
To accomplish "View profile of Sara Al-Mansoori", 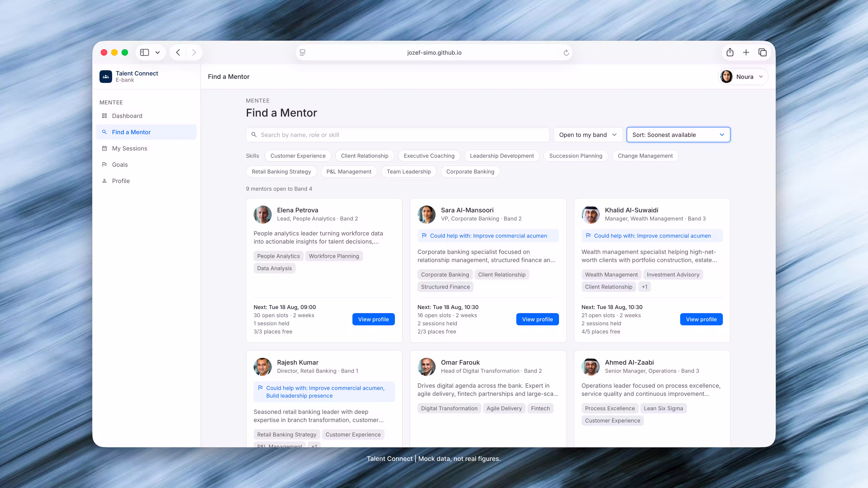I will 538,319.
